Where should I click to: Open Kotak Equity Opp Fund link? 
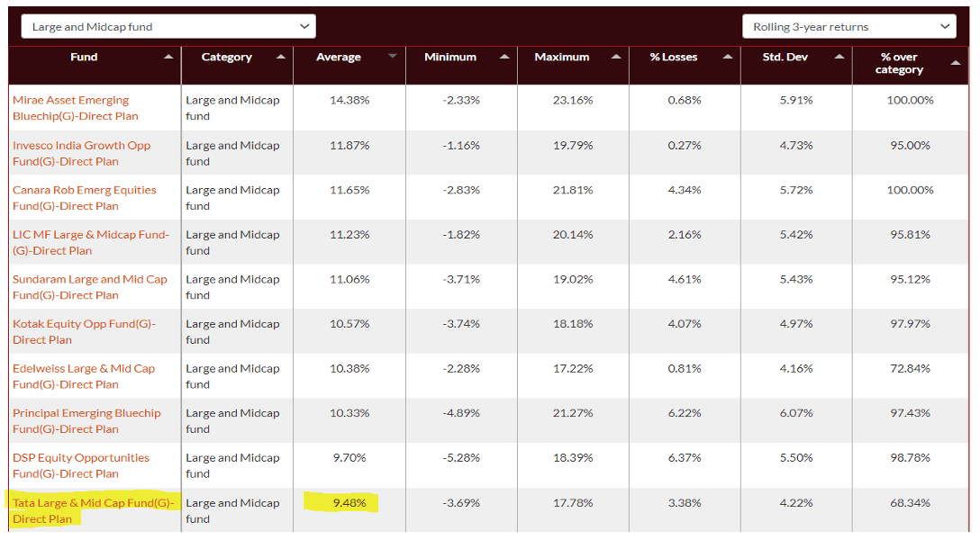point(84,331)
